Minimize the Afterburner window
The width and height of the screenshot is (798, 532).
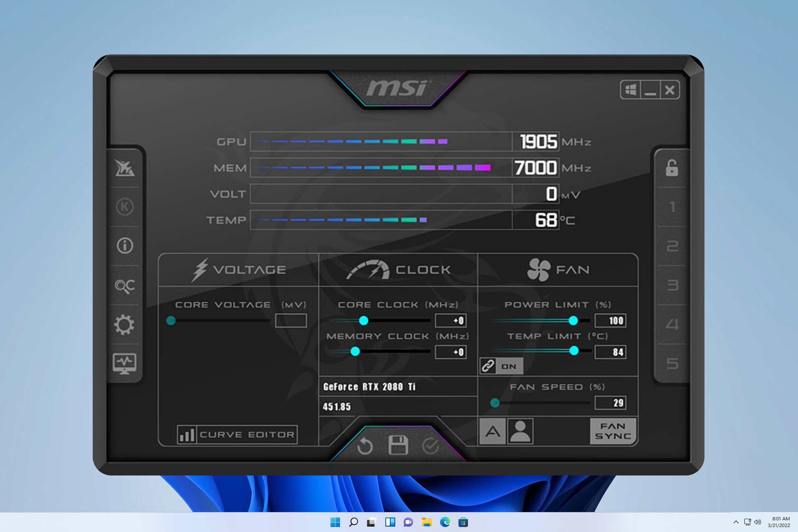click(x=650, y=90)
